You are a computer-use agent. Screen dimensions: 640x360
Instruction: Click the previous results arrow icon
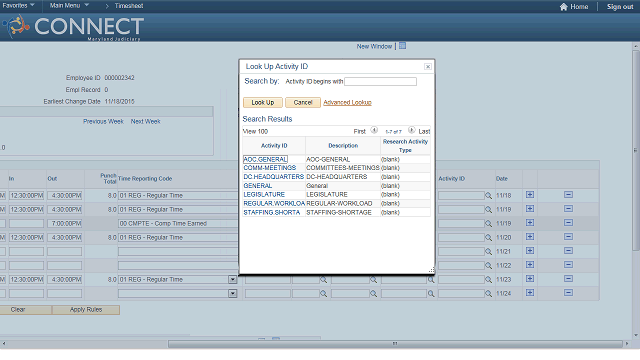tap(374, 130)
